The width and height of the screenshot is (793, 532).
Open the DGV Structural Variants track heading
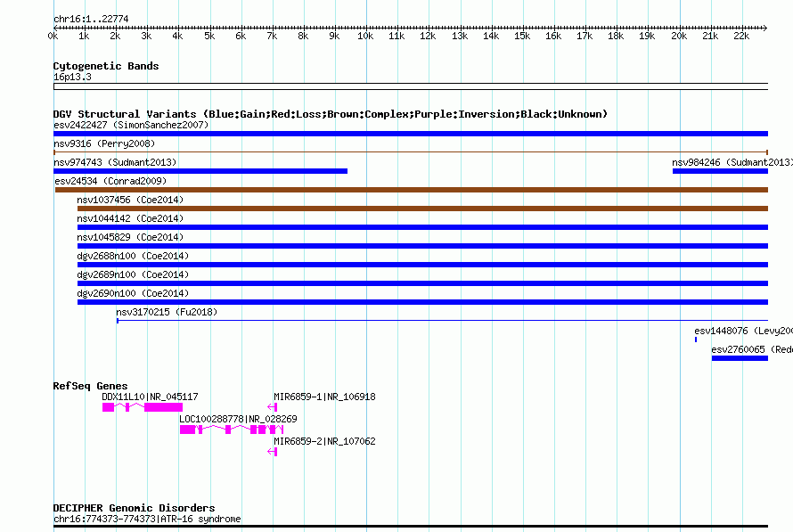(331, 114)
